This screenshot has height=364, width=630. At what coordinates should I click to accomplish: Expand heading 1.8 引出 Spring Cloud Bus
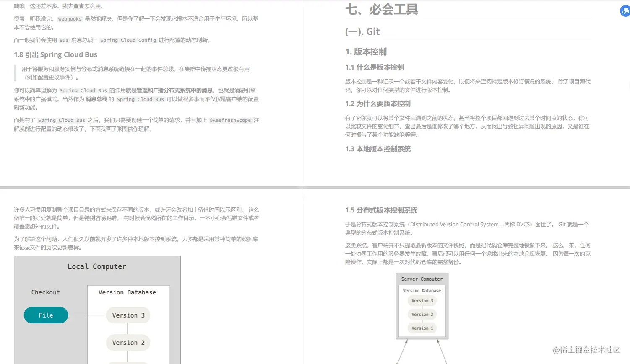tap(56, 54)
